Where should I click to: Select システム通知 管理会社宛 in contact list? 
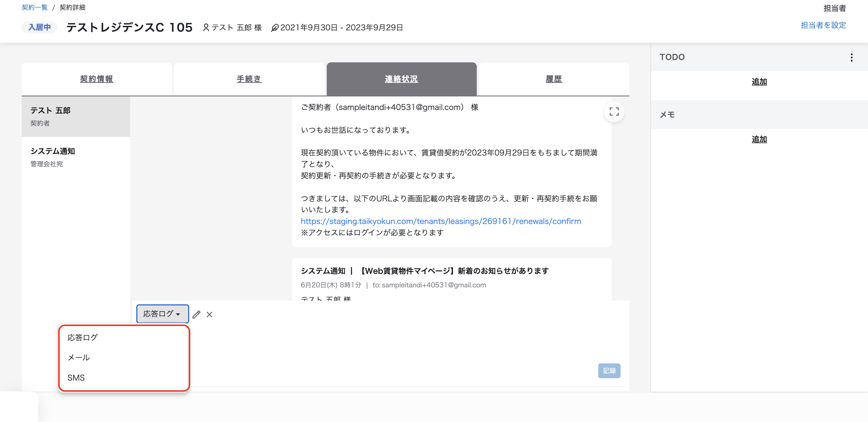tap(76, 157)
